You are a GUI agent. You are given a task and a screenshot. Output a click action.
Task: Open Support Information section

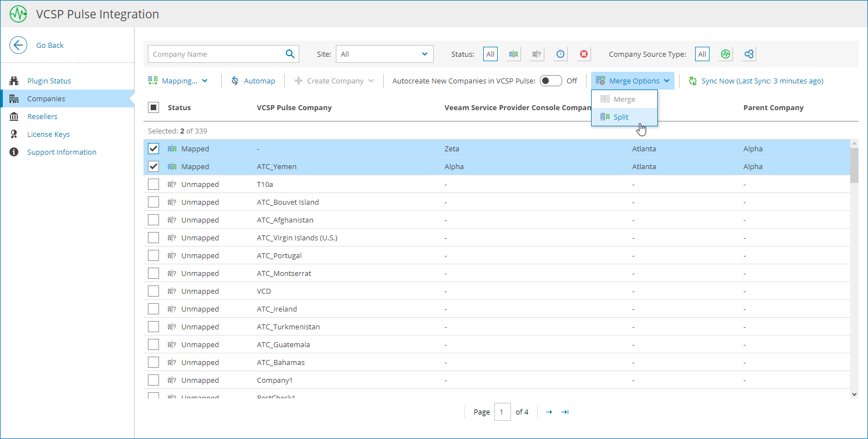coord(62,152)
